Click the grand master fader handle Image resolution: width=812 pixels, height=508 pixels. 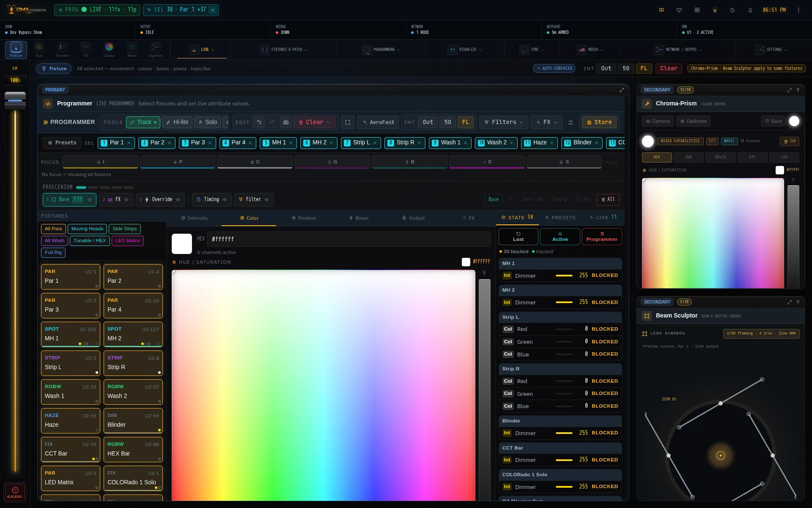(x=15, y=101)
